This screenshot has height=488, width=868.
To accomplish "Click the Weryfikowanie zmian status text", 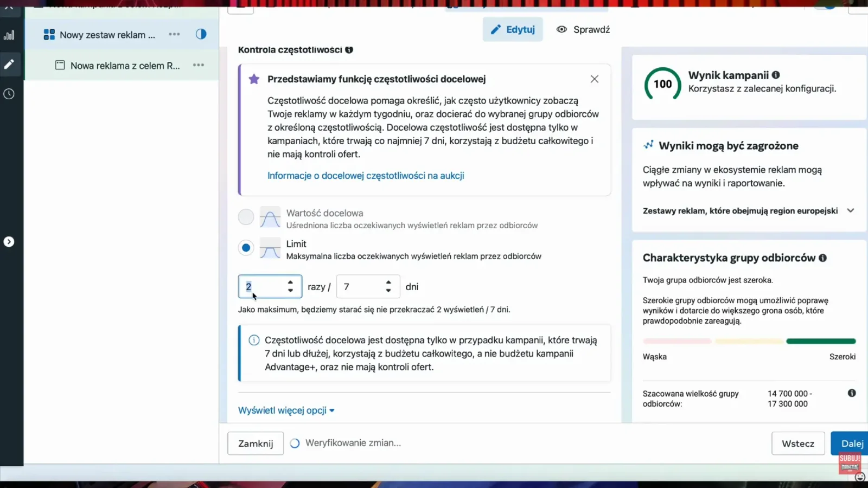I will [353, 443].
